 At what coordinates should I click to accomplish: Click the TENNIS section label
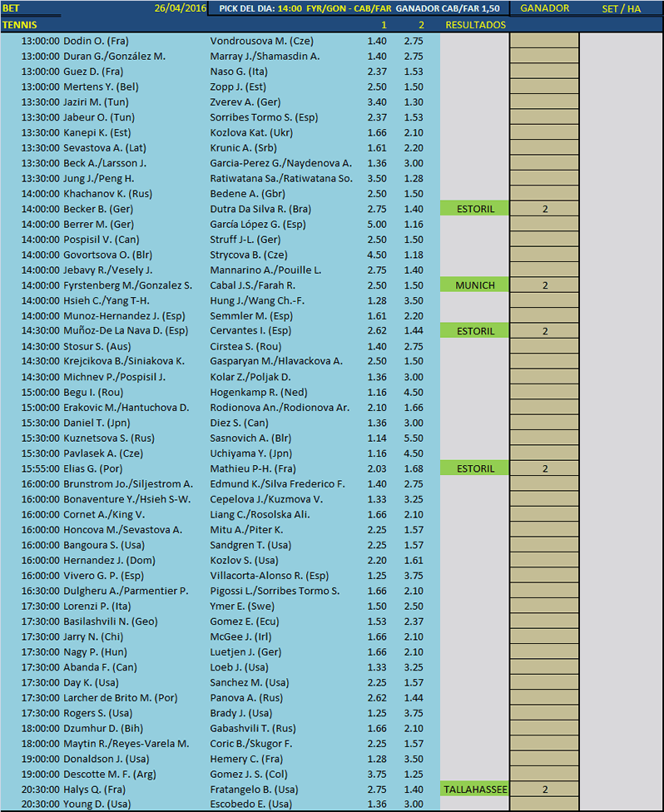point(20,25)
